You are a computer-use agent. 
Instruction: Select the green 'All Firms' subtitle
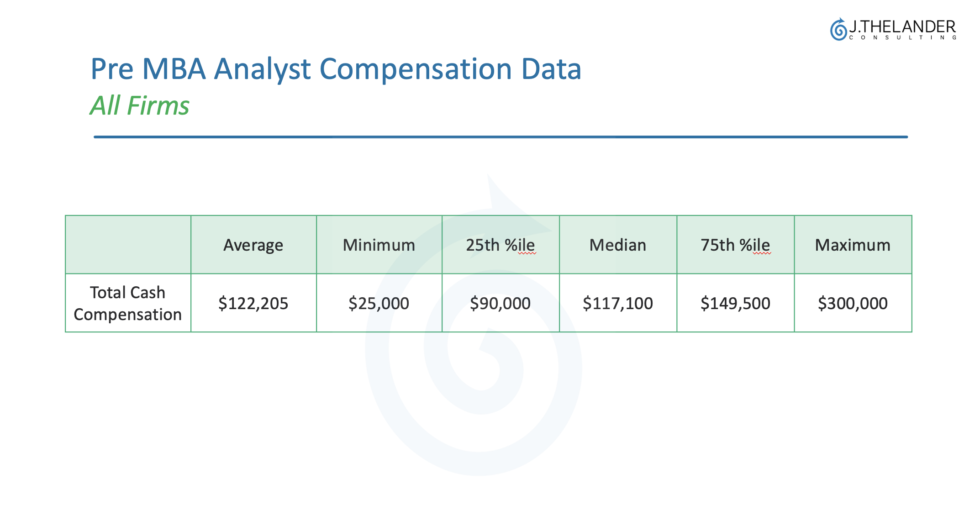tap(139, 105)
